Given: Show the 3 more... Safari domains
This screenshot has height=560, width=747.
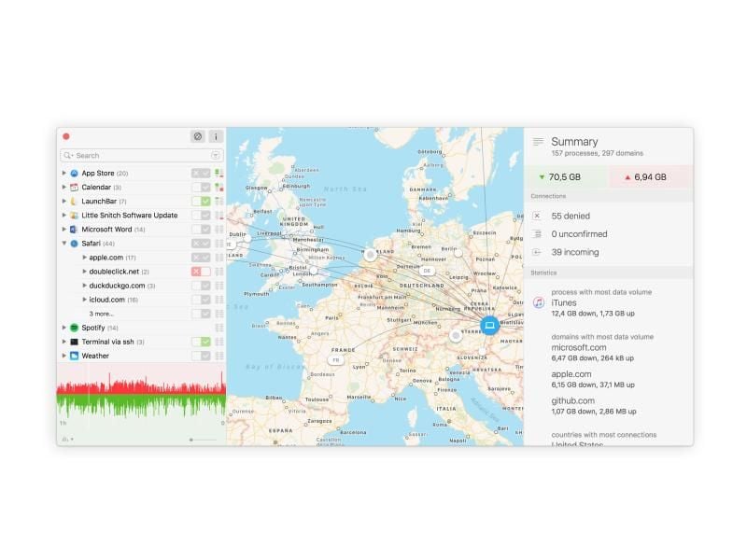Looking at the screenshot, I should [x=102, y=314].
